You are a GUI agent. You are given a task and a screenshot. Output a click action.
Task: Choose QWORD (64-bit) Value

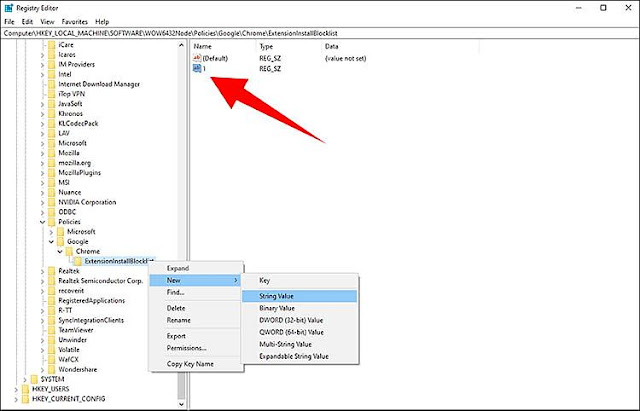point(299,332)
